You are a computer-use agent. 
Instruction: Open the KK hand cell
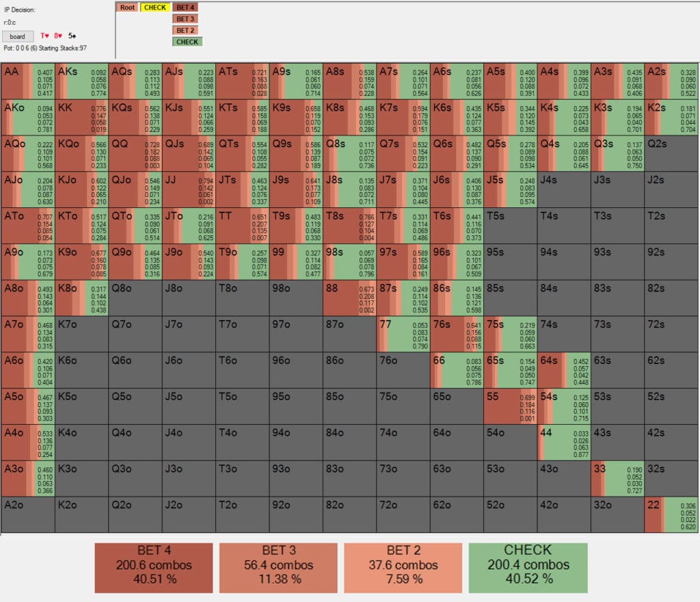coord(81,117)
